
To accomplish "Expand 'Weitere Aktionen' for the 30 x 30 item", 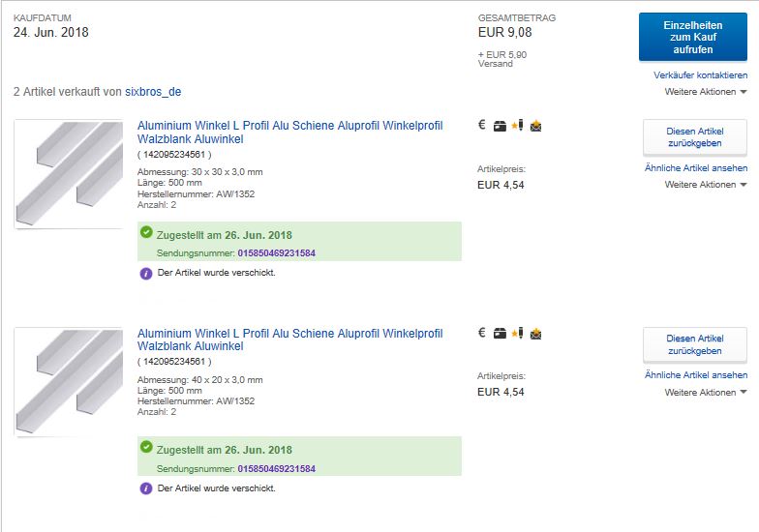I will pyautogui.click(x=706, y=185).
